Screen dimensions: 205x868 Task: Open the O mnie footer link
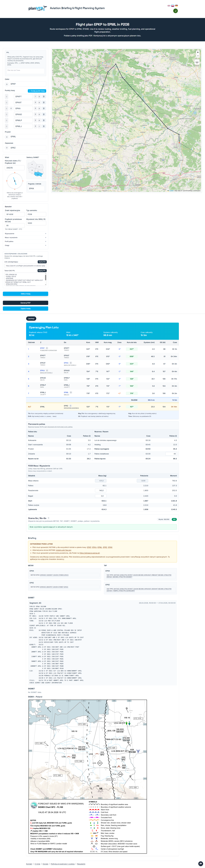tap(37, 864)
